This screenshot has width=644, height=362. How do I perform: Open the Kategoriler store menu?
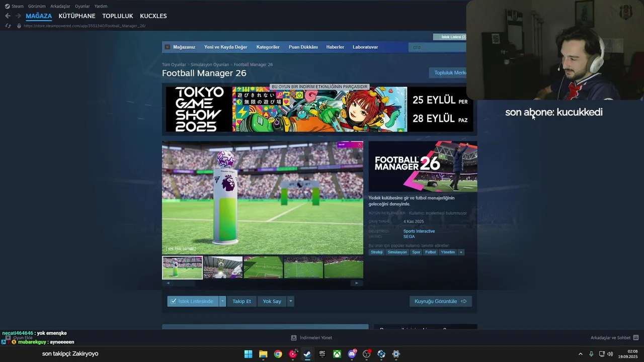click(268, 47)
